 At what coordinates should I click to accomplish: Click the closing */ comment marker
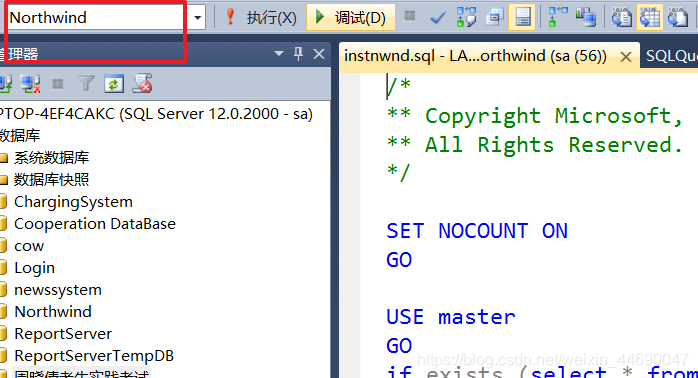(x=398, y=173)
